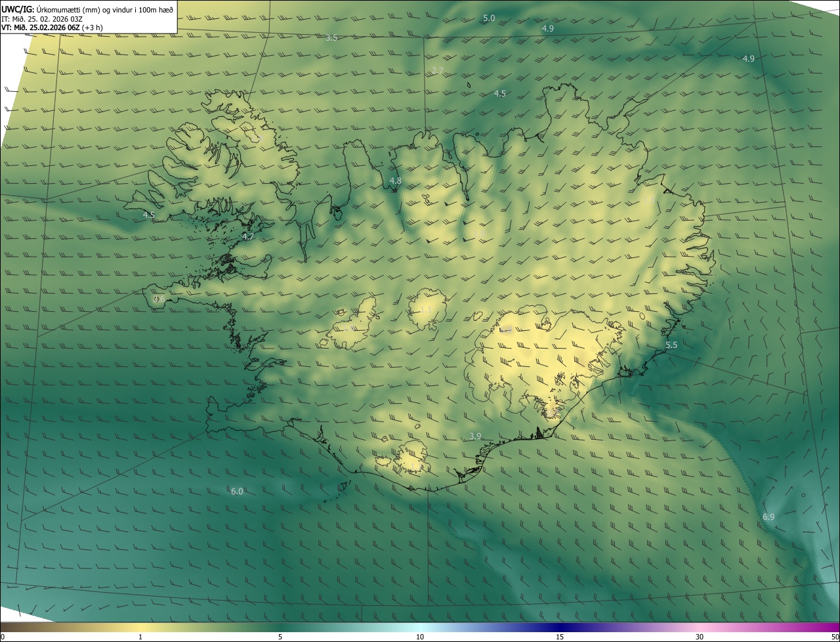This screenshot has height=642, width=840.
Task: Click the 1 tick on the color scale
Action: pos(140,637)
